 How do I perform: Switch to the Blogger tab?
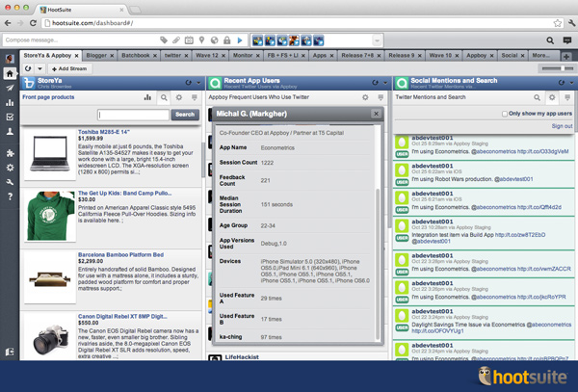coord(96,55)
